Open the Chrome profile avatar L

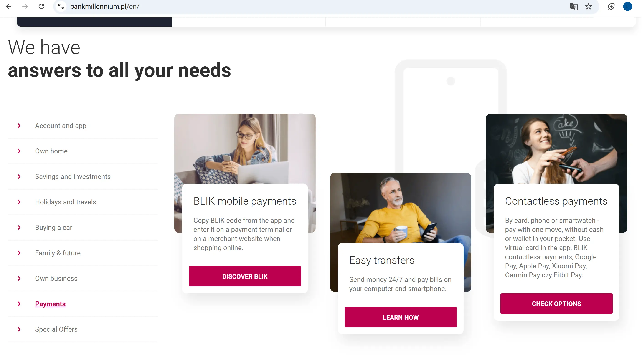[x=627, y=7]
